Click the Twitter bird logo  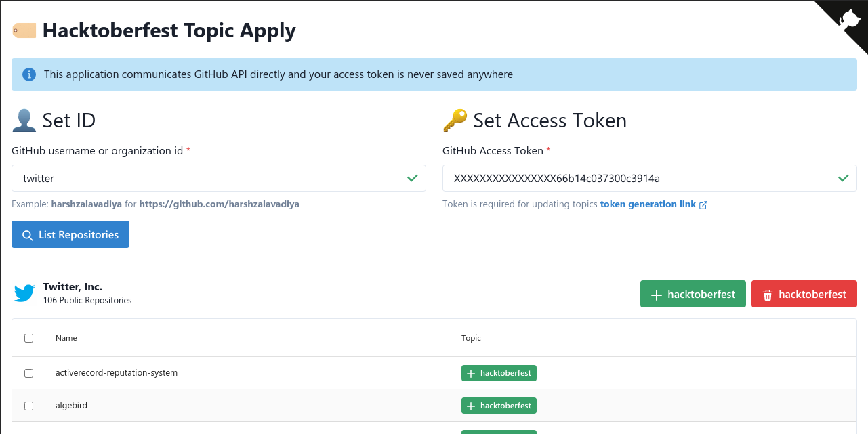pos(24,293)
